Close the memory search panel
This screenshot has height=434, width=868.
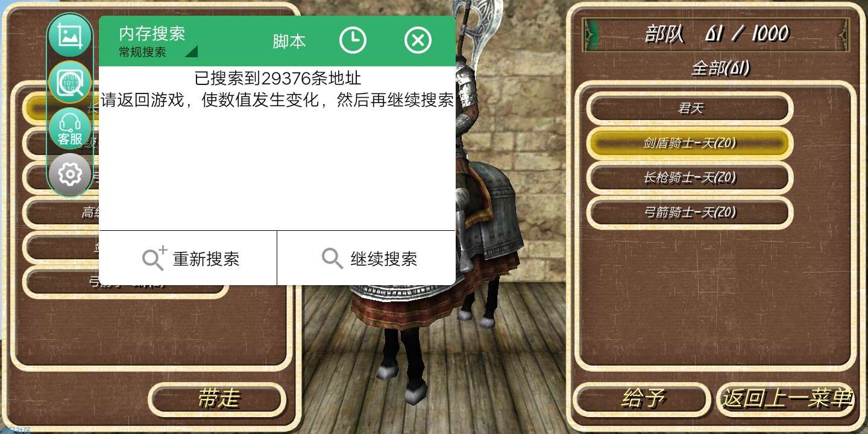(x=418, y=41)
